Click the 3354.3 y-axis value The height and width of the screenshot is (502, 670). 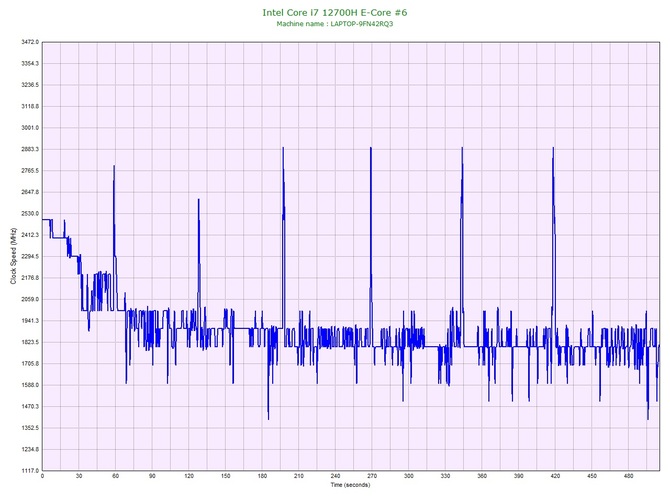pos(30,64)
